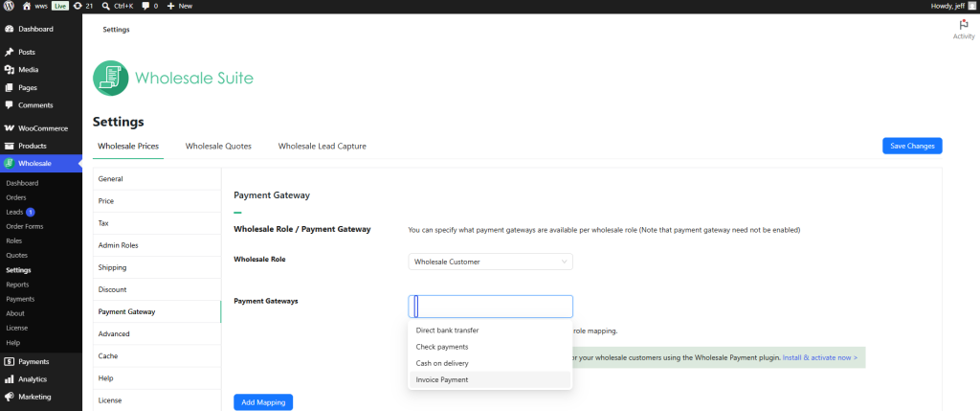Click the WooCommerce sidebar icon
Image resolution: width=980 pixels, height=411 pixels.
pyautogui.click(x=9, y=128)
